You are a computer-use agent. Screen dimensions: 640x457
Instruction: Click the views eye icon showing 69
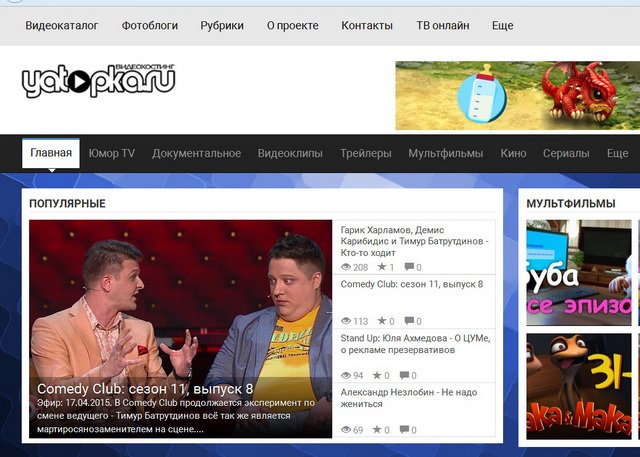346,429
